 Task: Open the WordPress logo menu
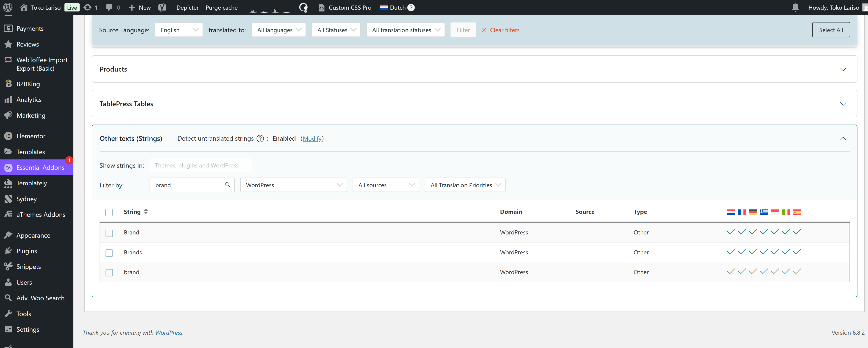[8, 7]
